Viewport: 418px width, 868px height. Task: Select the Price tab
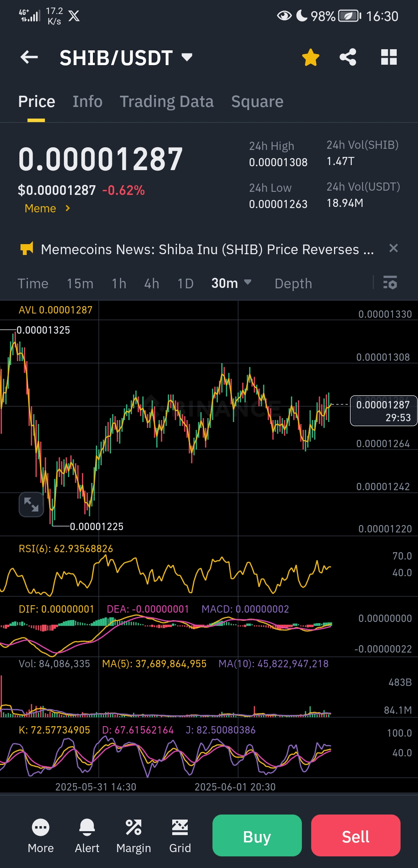[x=37, y=102]
